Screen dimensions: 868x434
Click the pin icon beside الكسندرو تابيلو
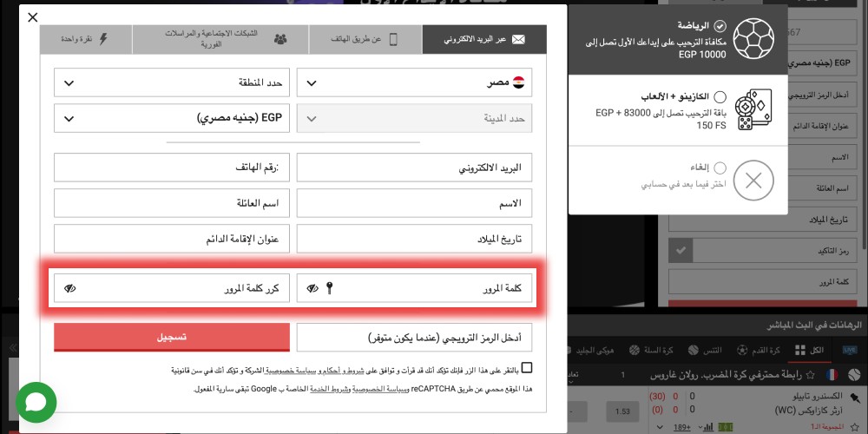click(x=856, y=397)
